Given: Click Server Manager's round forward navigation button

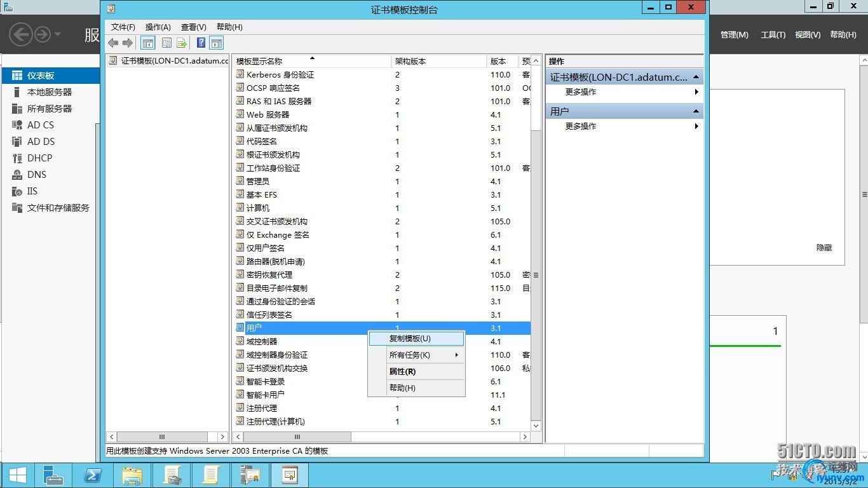Looking at the screenshot, I should (x=43, y=34).
